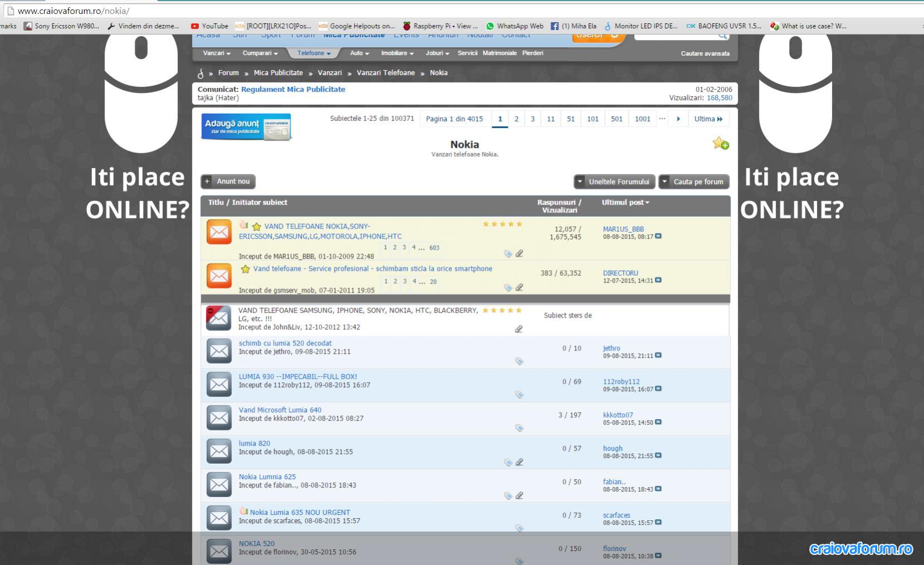
Task: Click the browser address bar
Action: pyautogui.click(x=463, y=11)
